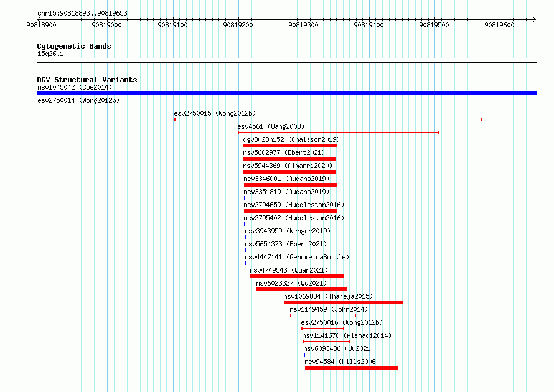Viewport: 554px width, 392px height.
Task: Click the 15q26.1 band label
Action: (x=50, y=54)
